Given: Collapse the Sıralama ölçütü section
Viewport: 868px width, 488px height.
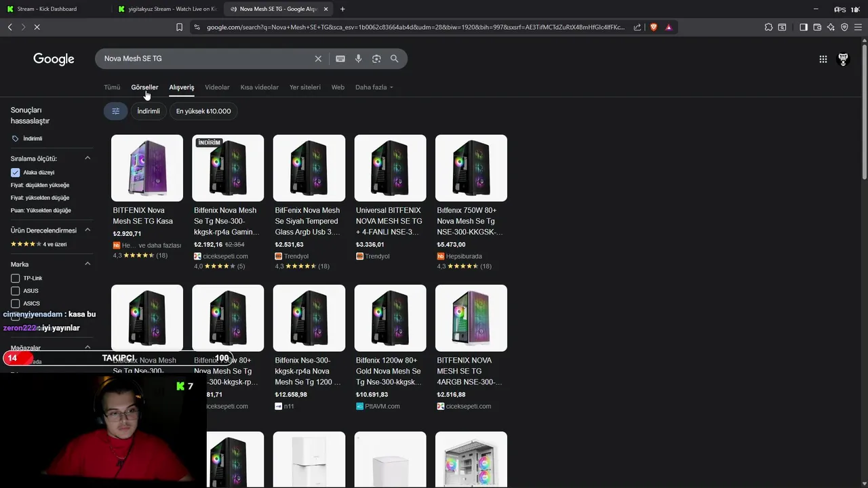Looking at the screenshot, I should click(87, 159).
